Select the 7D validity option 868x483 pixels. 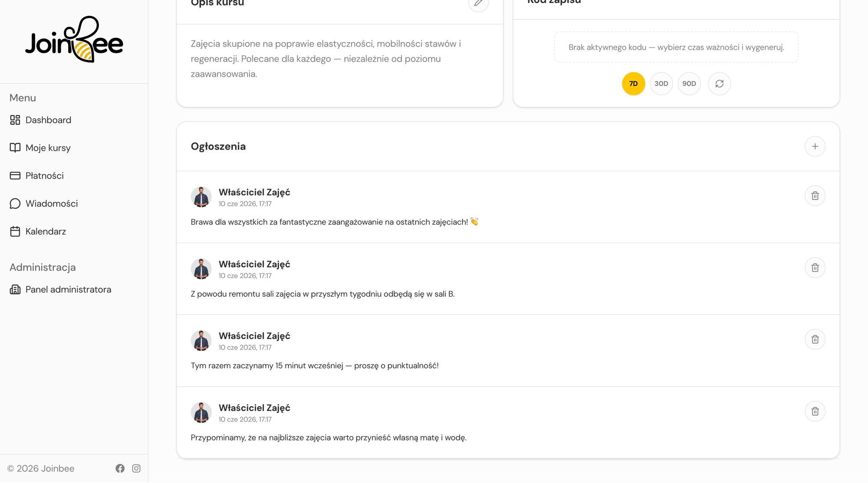[633, 83]
